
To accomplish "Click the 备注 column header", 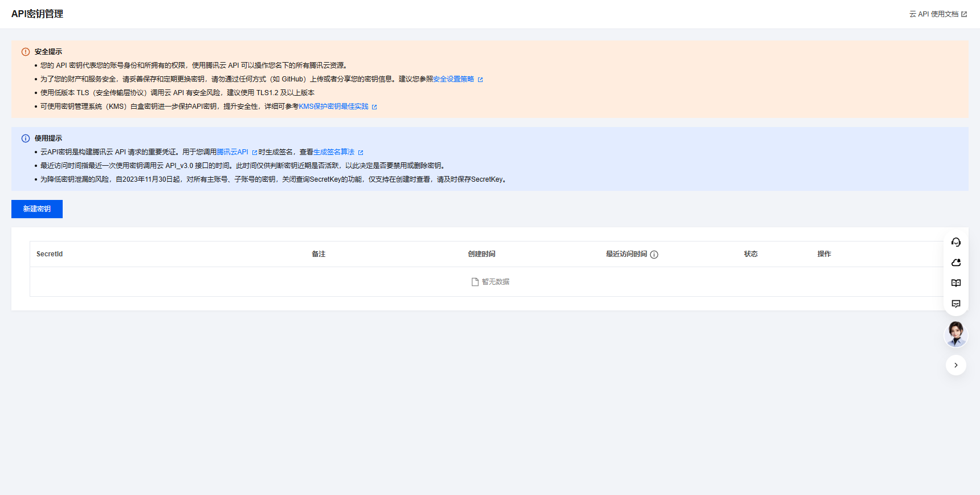I will pos(318,254).
